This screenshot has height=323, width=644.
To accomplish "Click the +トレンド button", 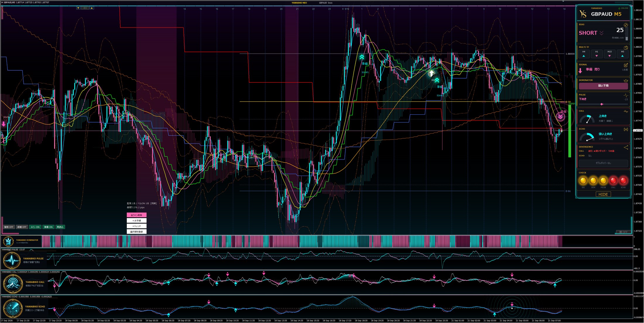I will [x=136, y=226].
